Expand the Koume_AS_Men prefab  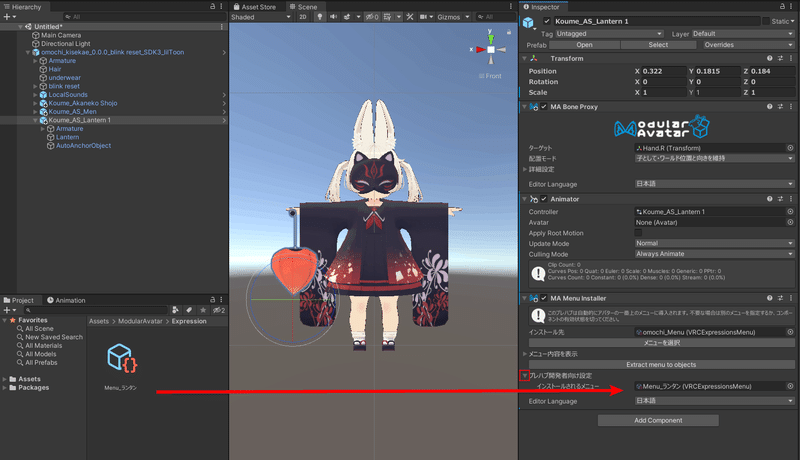(35, 112)
